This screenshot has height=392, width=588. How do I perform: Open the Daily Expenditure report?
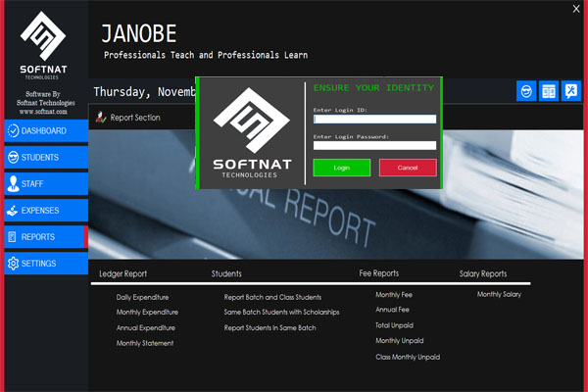click(x=142, y=297)
